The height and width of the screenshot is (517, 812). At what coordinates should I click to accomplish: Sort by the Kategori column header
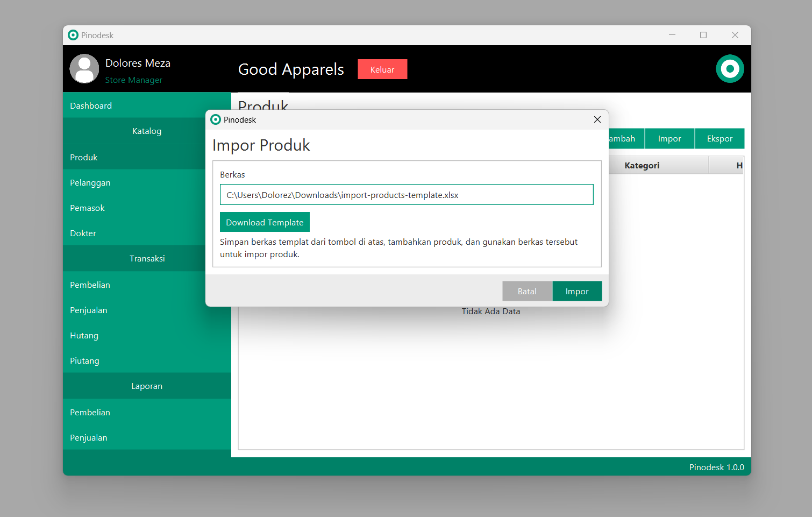click(642, 166)
